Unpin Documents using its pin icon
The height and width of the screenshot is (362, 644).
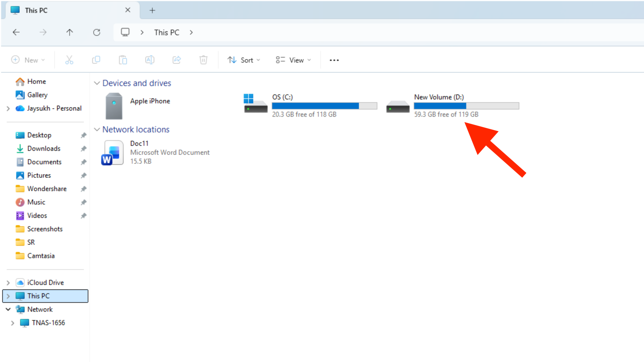pyautogui.click(x=84, y=162)
